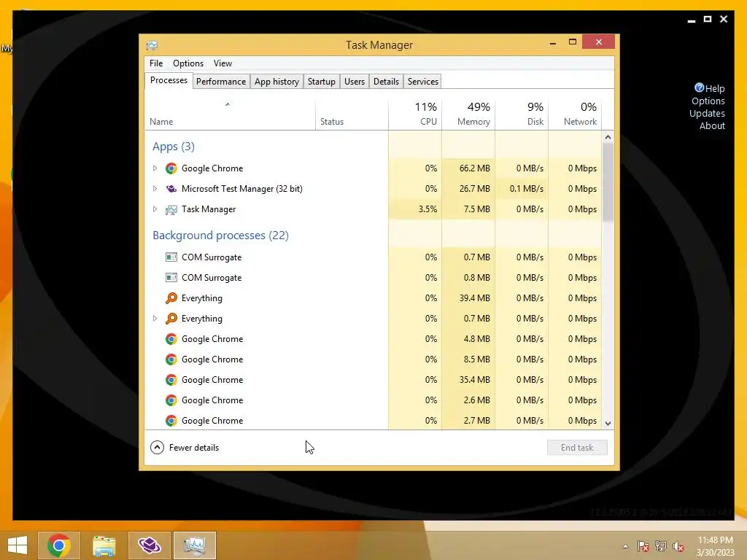Click the About link in outer window
Screen dimensions: 747x560
tap(712, 125)
